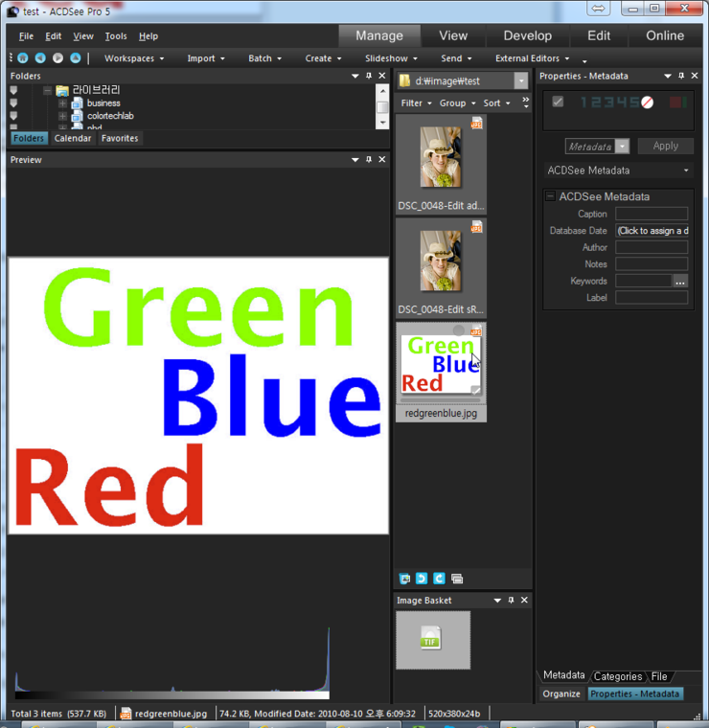Switch to View mode tab

point(453,35)
